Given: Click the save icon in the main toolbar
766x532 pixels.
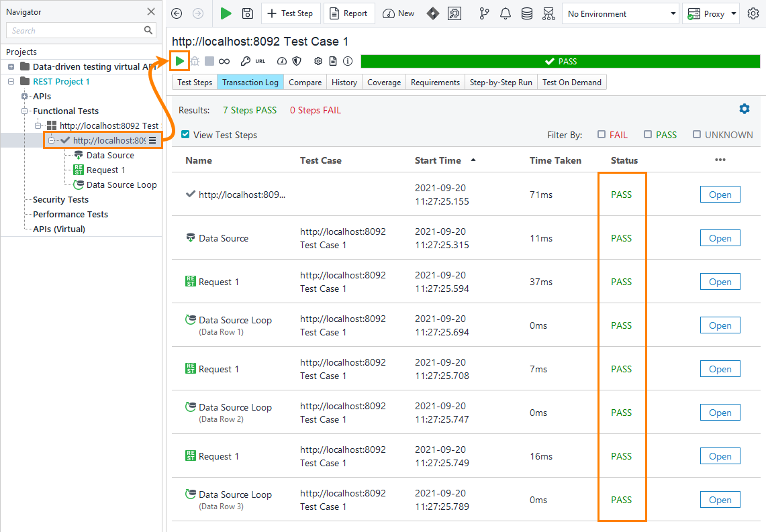Looking at the screenshot, I should click(248, 13).
